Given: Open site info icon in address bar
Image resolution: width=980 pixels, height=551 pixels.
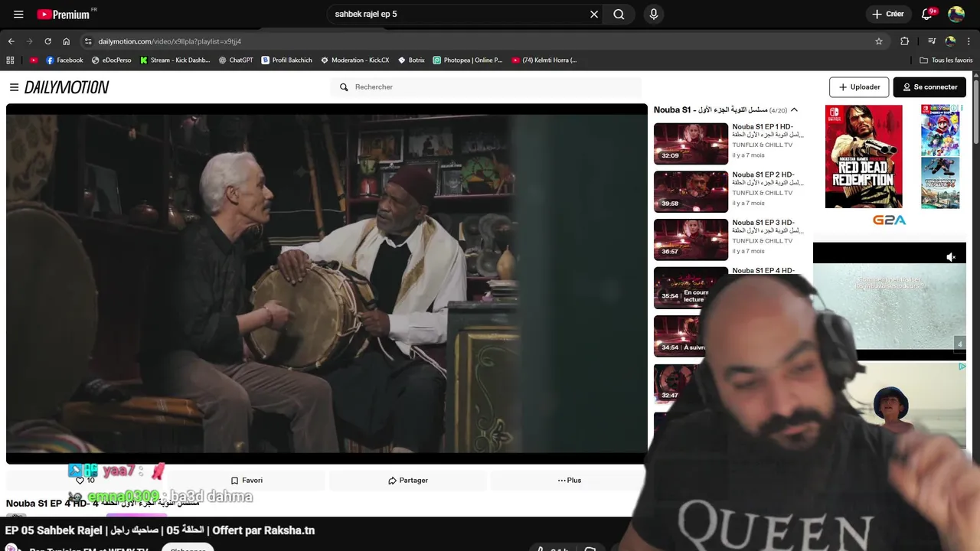Looking at the screenshot, I should [x=88, y=41].
